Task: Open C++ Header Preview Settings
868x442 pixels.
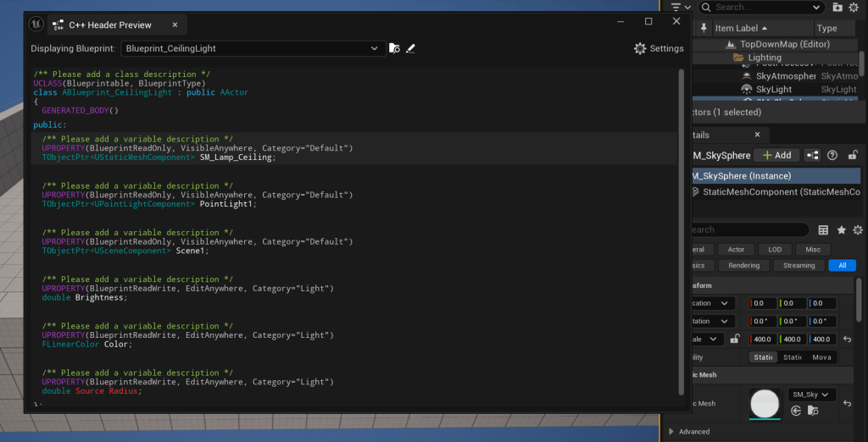Action: pos(659,48)
